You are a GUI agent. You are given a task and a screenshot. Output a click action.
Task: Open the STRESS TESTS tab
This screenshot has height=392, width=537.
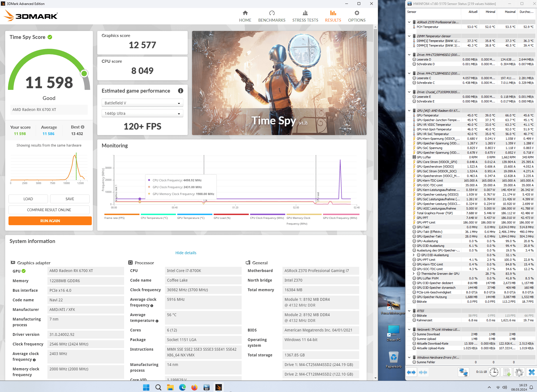pos(305,16)
